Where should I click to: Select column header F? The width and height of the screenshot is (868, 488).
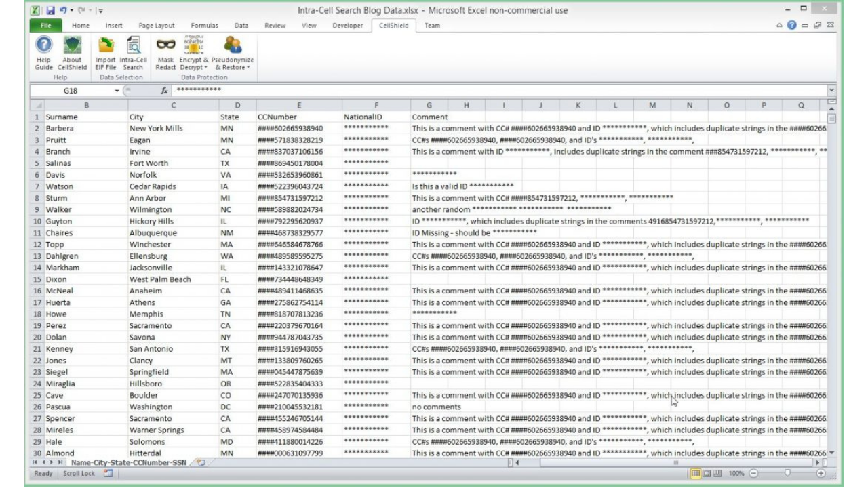coord(375,105)
